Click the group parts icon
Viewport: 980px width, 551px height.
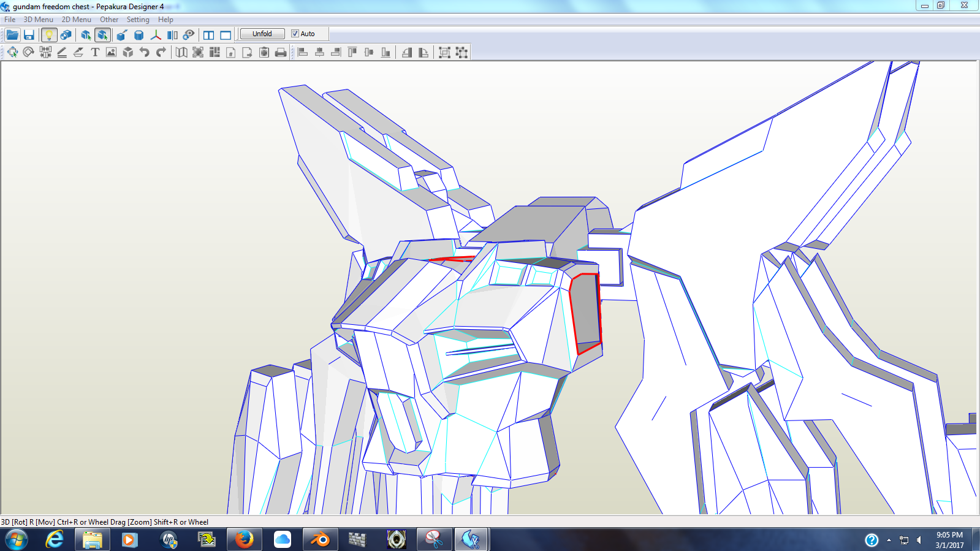[445, 52]
